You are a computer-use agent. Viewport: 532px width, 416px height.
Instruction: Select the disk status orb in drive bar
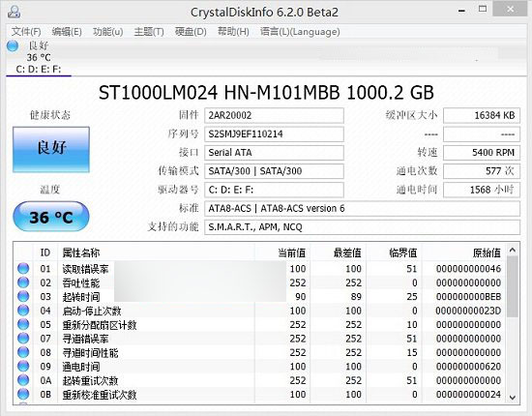click(x=13, y=45)
